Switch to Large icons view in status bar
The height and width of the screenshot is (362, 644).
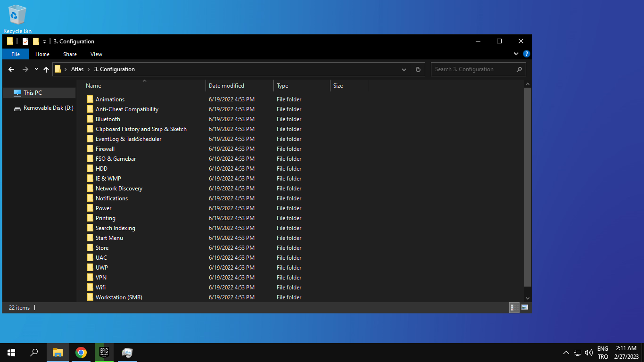(x=524, y=308)
